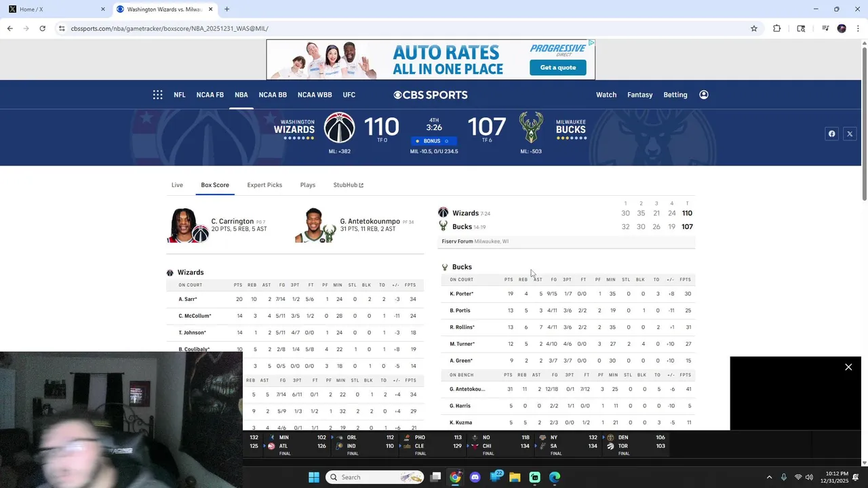Switch to the Home / X browser tab
Screen dimensions: 868x488
click(x=56, y=9)
